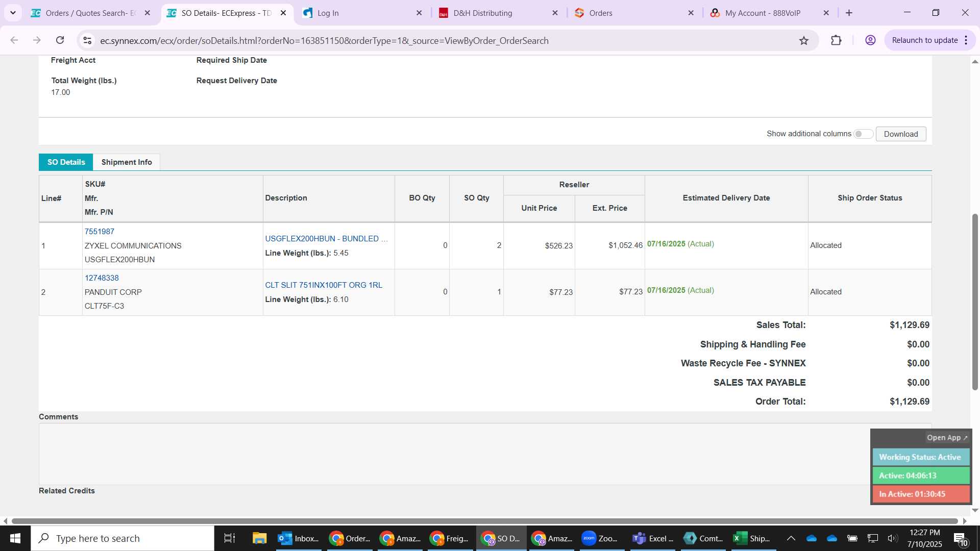This screenshot has height=551, width=980.
Task: Open the volume control in system tray
Action: [x=892, y=538]
